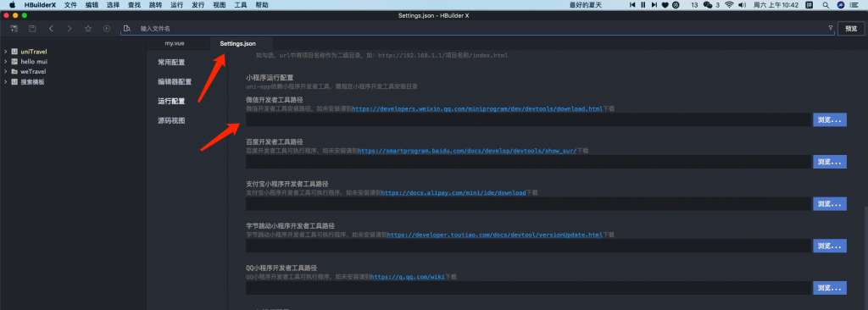This screenshot has height=310, width=868.
Task: Select 运行配置 settings section
Action: (171, 102)
